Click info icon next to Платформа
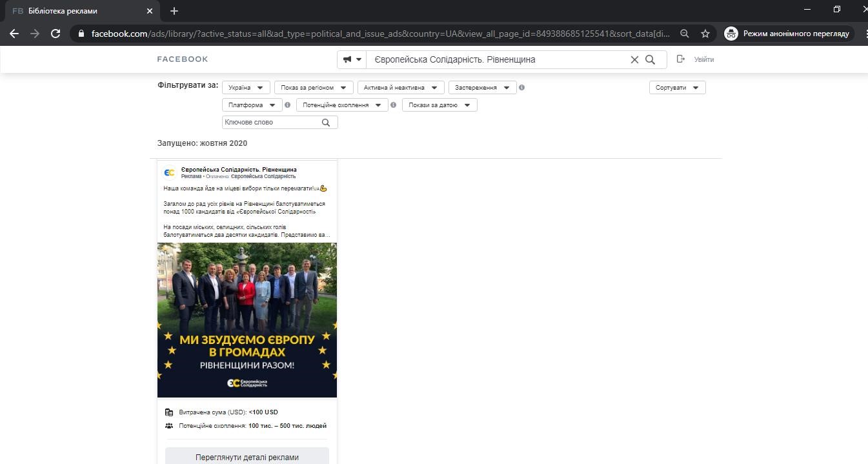 pos(288,105)
